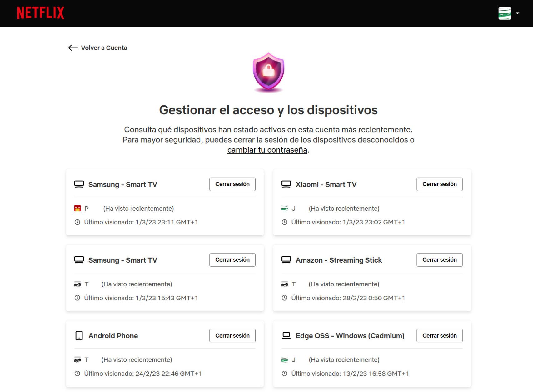Click Ha visto recientemente on Android Phone card
The width and height of the screenshot is (533, 392).
(x=137, y=360)
